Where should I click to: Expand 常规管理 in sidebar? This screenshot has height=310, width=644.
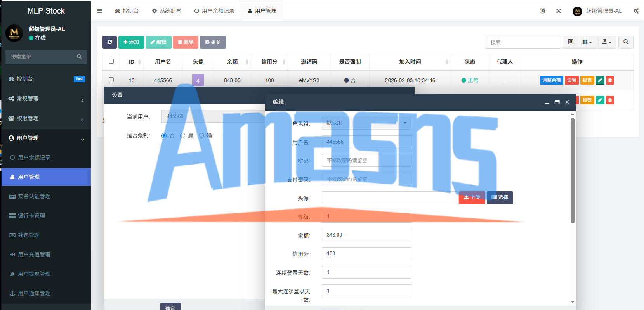[46, 99]
